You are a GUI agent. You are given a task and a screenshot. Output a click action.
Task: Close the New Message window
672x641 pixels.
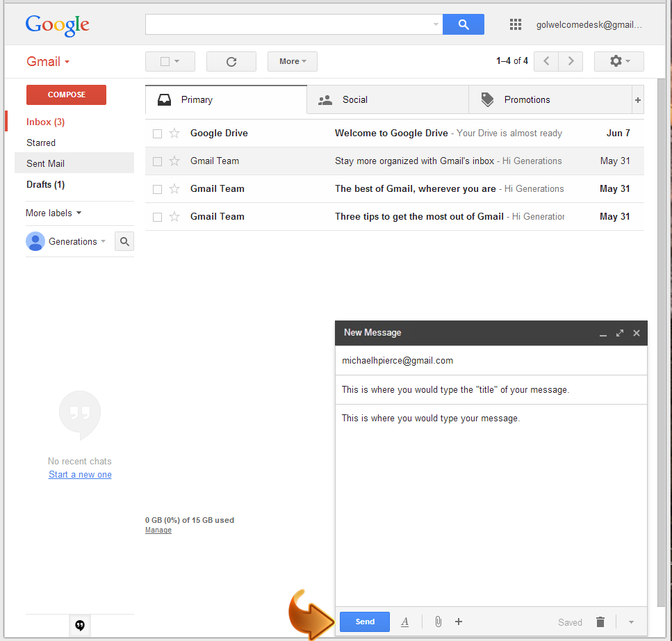click(x=637, y=333)
